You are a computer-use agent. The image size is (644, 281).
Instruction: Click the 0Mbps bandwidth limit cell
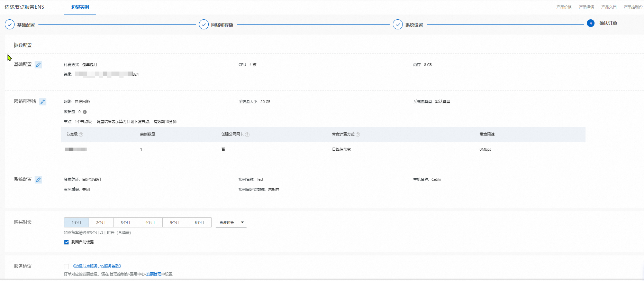(485, 149)
